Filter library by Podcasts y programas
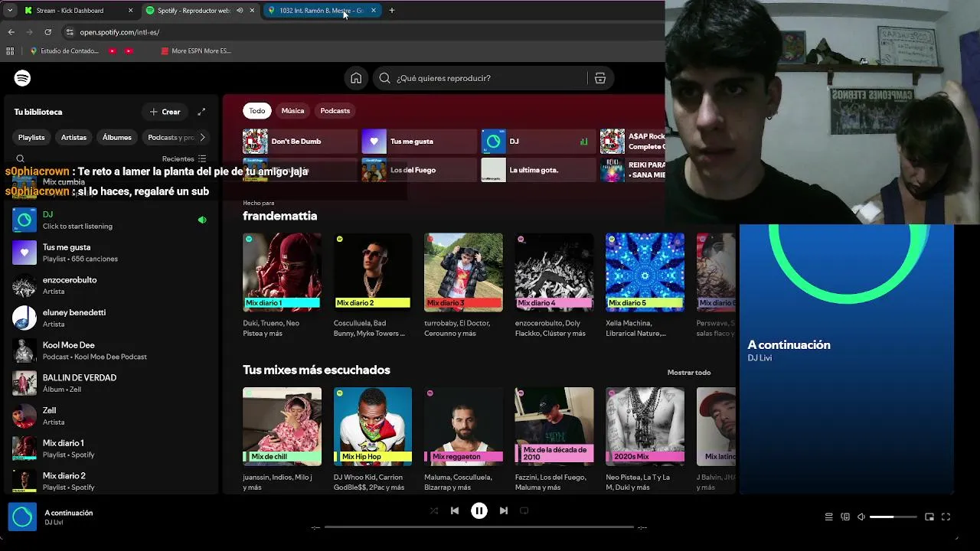 tap(170, 138)
